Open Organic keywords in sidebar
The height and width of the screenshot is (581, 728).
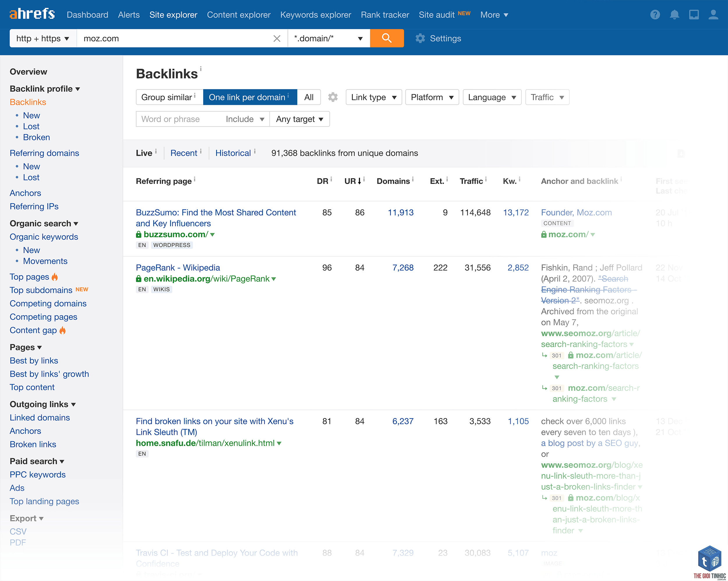pos(44,237)
